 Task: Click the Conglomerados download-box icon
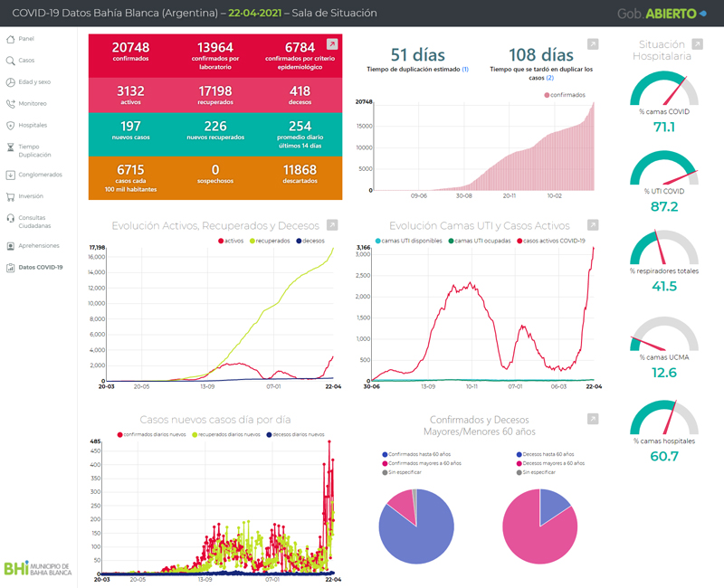click(x=10, y=175)
